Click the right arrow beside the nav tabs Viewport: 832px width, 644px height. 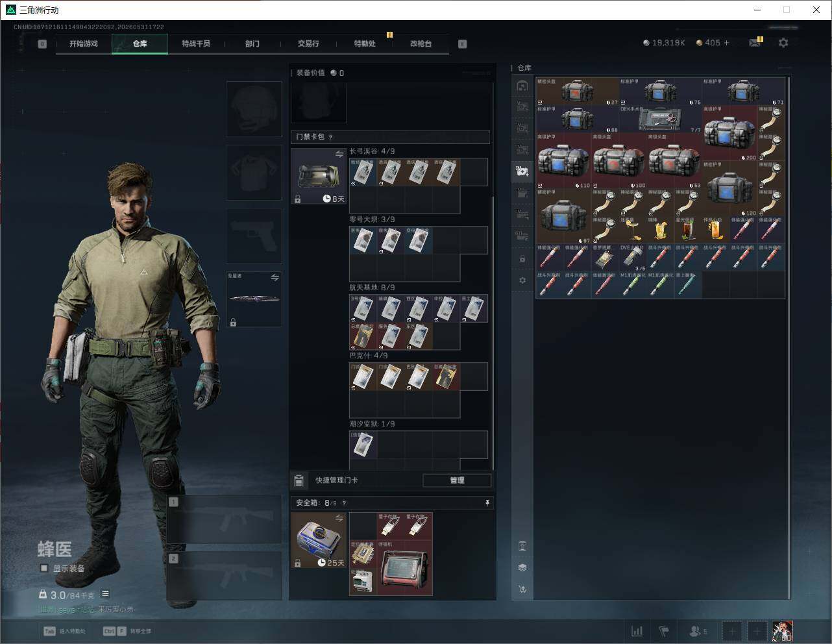pos(463,44)
